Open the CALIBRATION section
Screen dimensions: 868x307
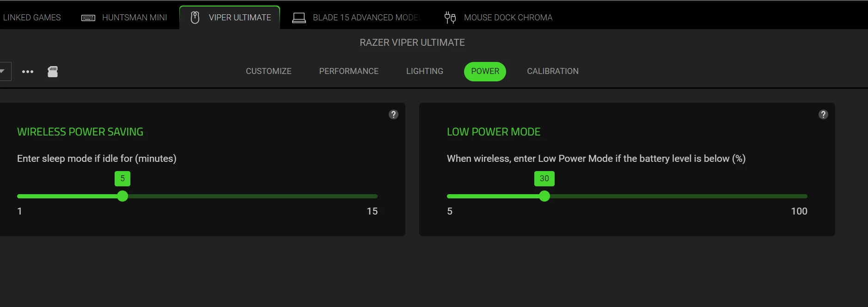[552, 71]
